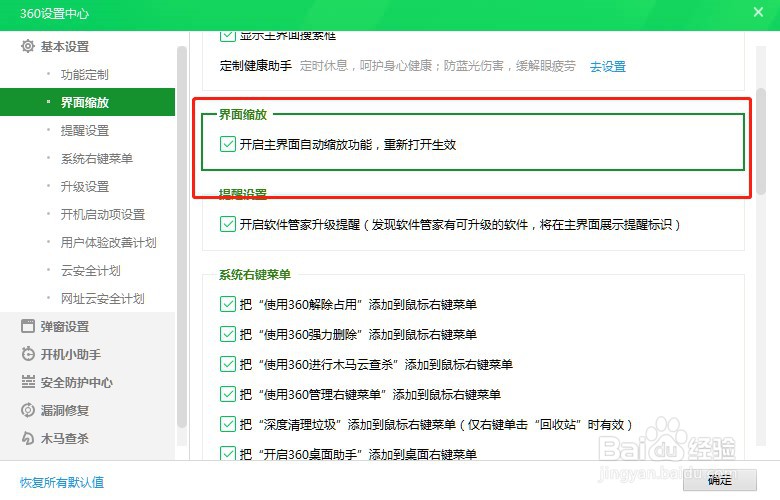Click the 系统右键菜单 section heading
The image size is (780, 500).
point(255,275)
